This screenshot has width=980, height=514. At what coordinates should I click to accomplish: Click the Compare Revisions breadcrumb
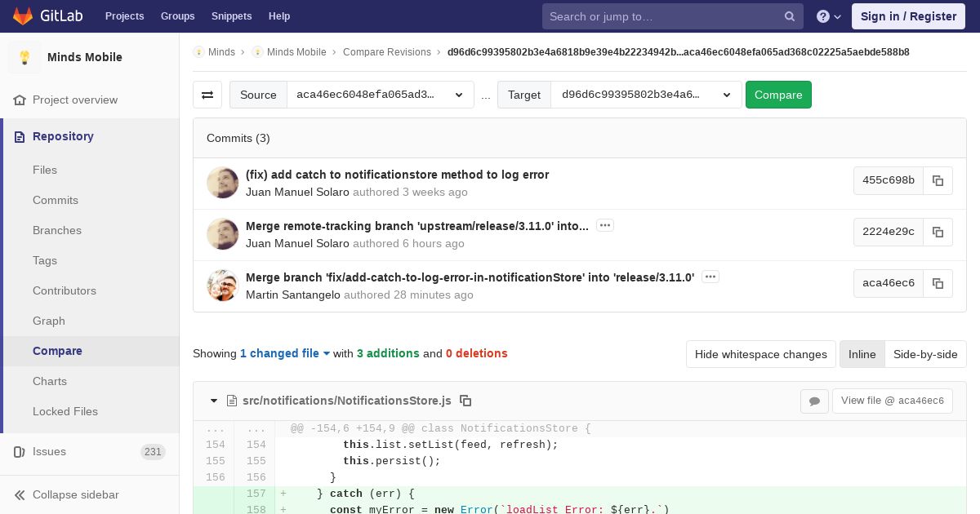(x=387, y=51)
